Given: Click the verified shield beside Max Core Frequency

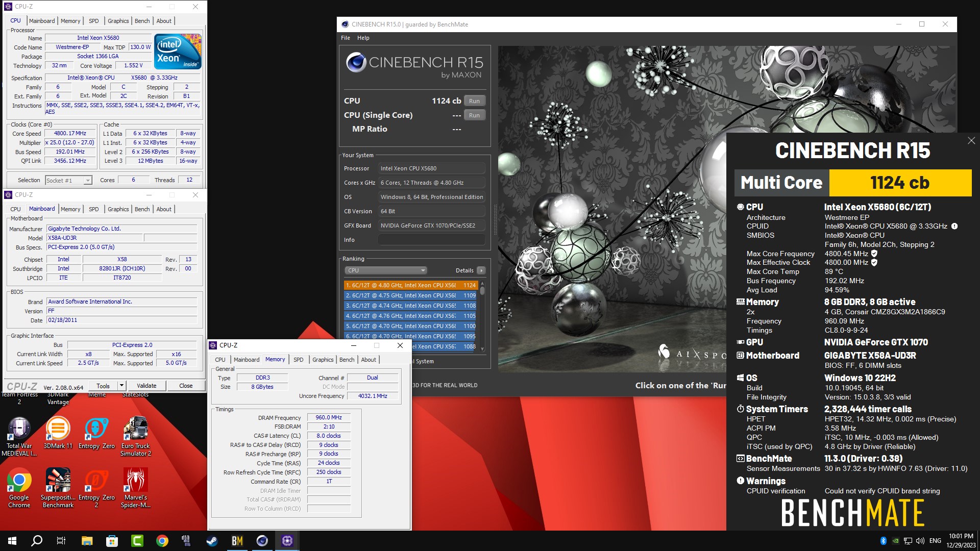Looking at the screenshot, I should pos(874,254).
